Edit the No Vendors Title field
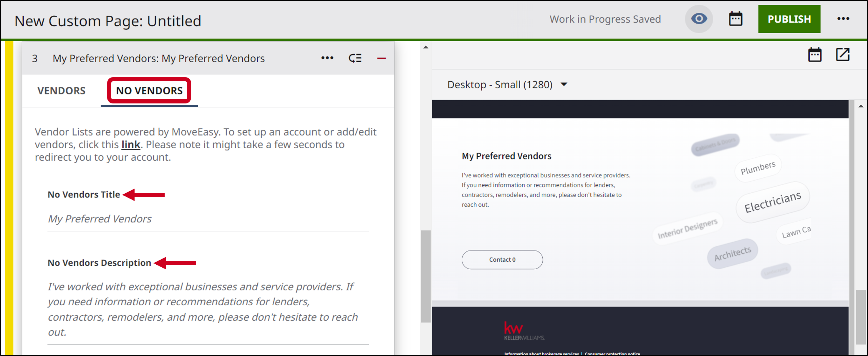This screenshot has height=356, width=868. coord(208,219)
